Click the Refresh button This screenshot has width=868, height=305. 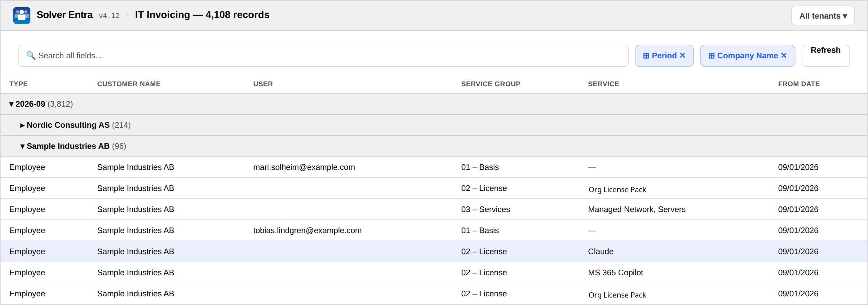click(826, 55)
